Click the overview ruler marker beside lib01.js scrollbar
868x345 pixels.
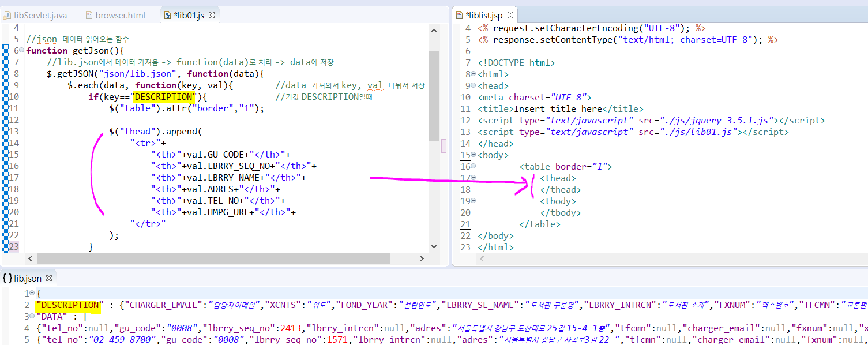pyautogui.click(x=444, y=146)
